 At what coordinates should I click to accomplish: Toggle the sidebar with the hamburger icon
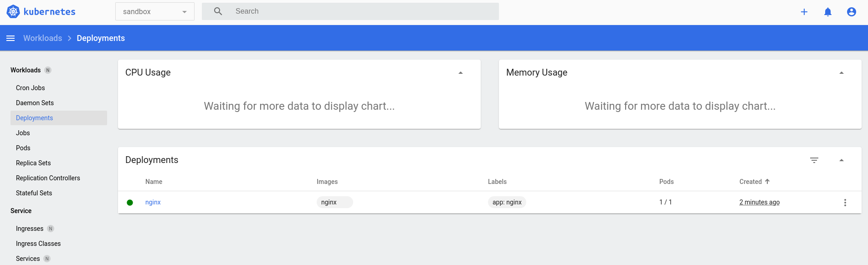point(10,38)
